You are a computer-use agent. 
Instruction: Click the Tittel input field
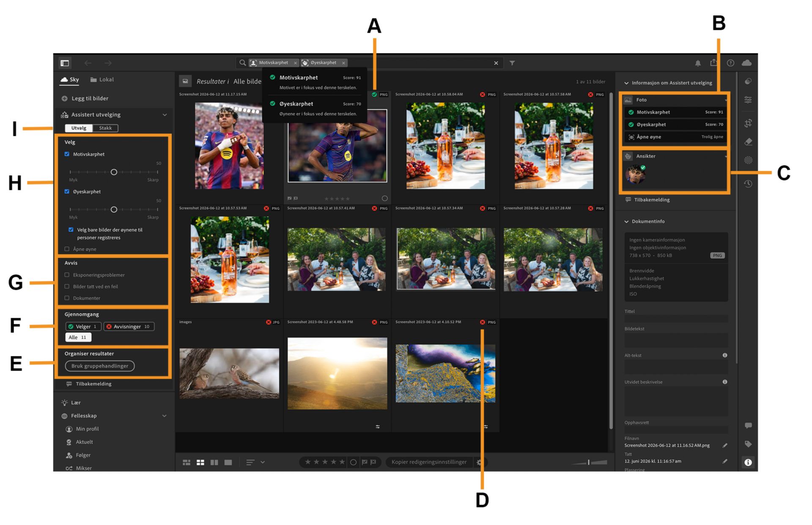coord(676,319)
